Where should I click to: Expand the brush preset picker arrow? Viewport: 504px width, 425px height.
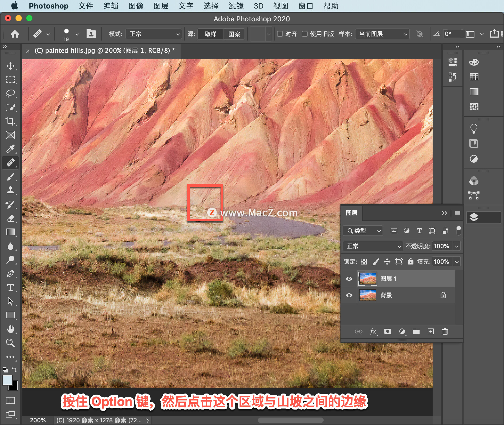tap(77, 34)
